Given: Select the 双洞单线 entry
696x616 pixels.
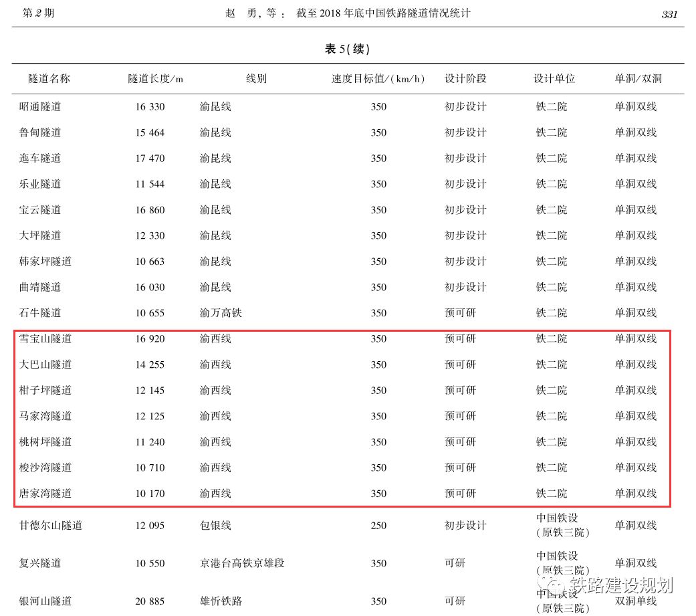Looking at the screenshot, I should 636,602.
